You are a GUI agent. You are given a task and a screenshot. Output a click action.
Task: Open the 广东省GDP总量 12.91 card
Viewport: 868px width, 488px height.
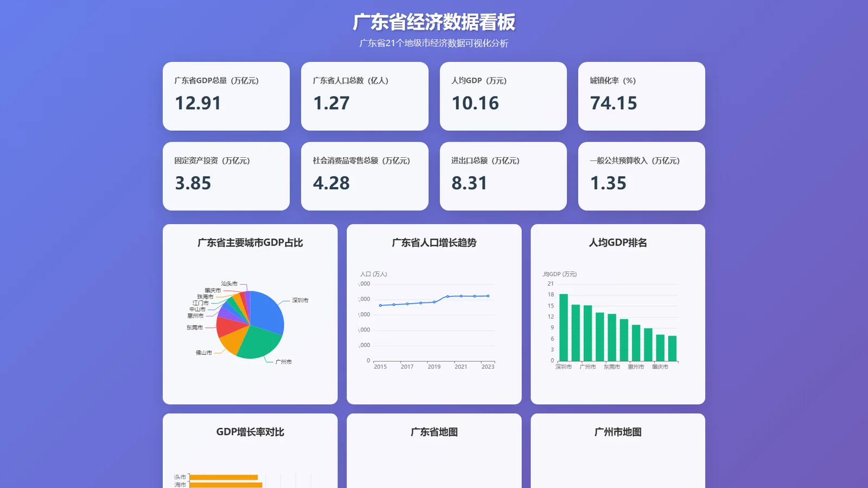tap(226, 96)
